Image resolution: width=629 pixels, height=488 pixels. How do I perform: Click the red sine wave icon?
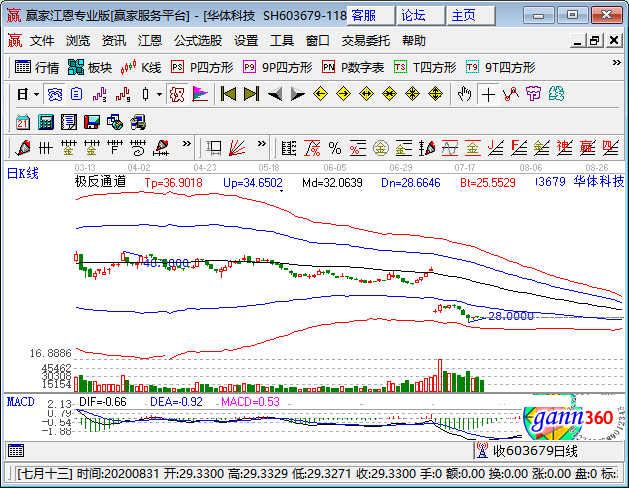tap(450, 148)
